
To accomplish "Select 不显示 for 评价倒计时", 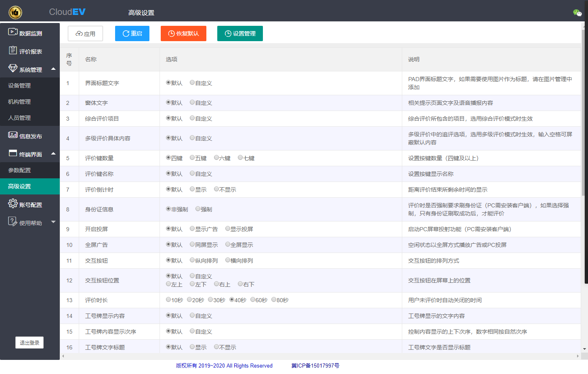I will point(216,189).
